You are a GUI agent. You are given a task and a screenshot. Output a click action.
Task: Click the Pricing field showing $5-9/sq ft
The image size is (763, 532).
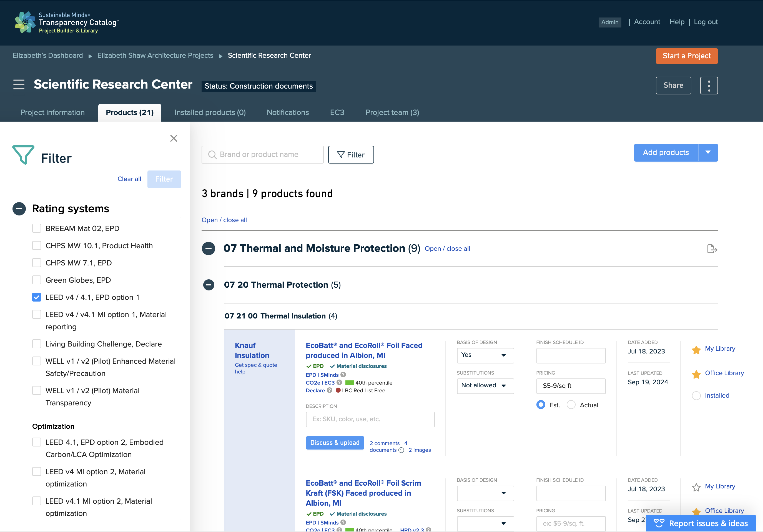tap(571, 386)
